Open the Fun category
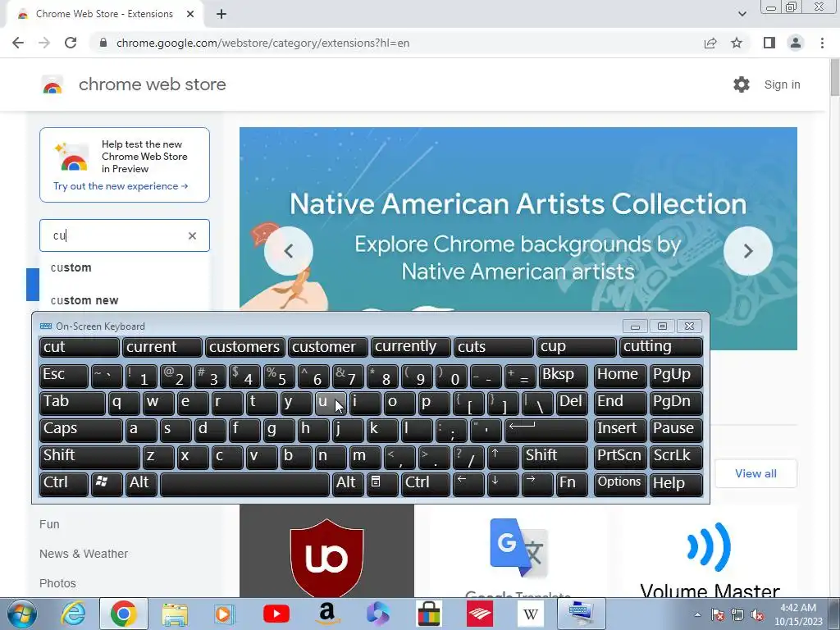Screen dimensions: 840x630 [x=49, y=524]
